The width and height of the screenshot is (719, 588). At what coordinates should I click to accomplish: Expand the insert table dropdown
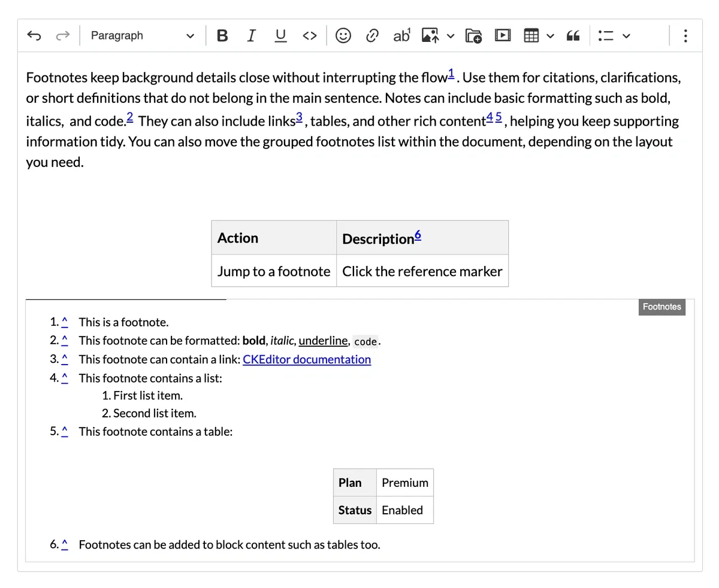[x=551, y=36]
